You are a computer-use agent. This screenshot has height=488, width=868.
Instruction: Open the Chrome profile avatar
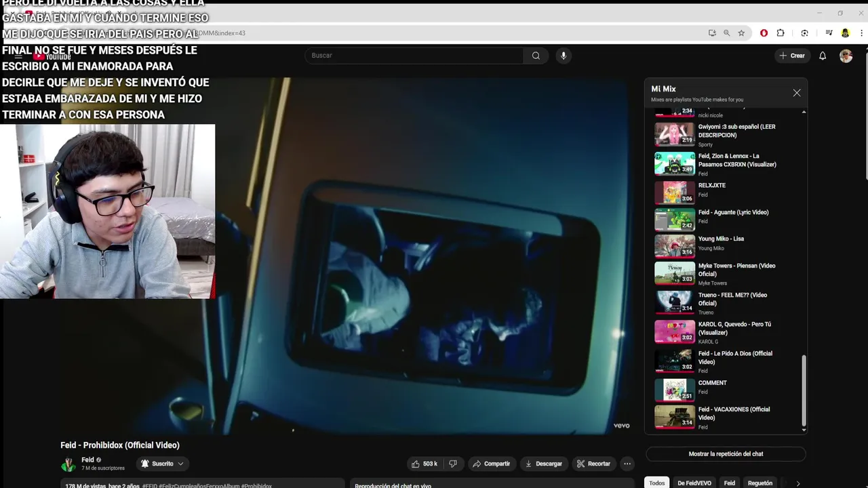(x=845, y=33)
